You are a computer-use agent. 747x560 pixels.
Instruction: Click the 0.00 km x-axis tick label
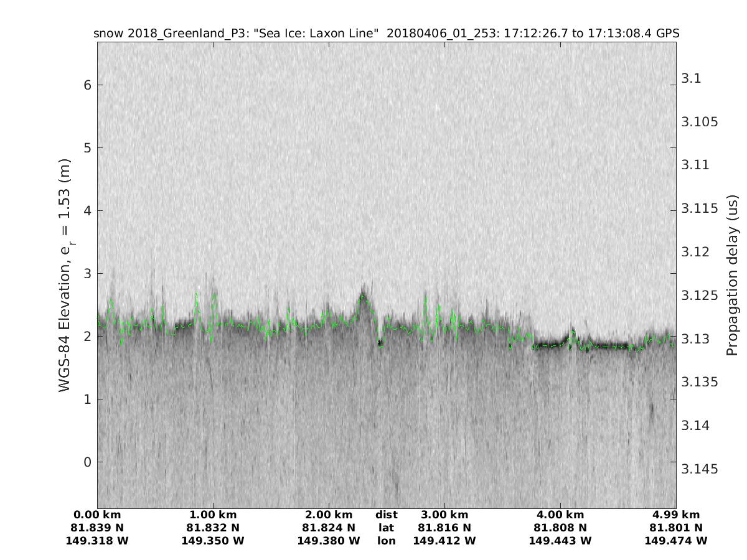click(x=97, y=515)
